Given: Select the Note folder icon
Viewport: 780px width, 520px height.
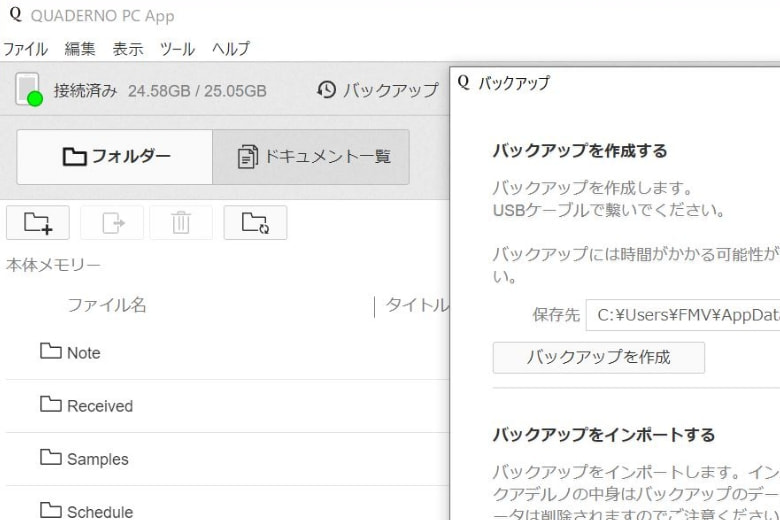Looking at the screenshot, I should click(51, 352).
